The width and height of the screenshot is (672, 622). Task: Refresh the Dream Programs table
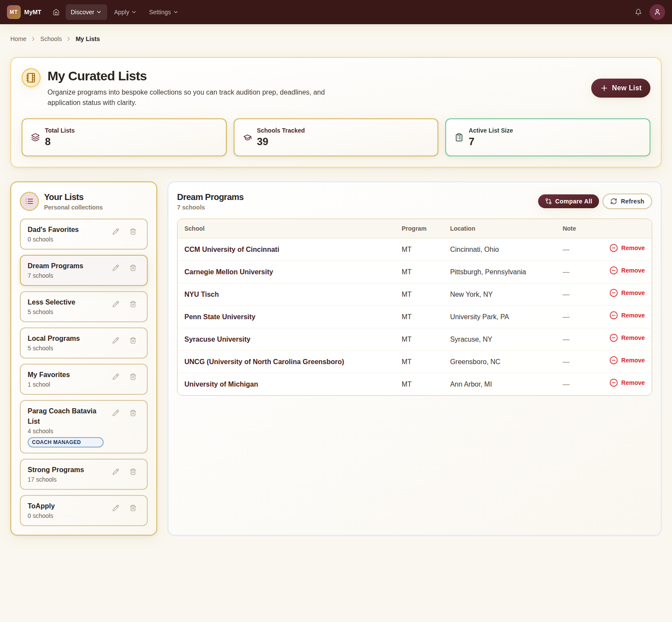point(627,201)
